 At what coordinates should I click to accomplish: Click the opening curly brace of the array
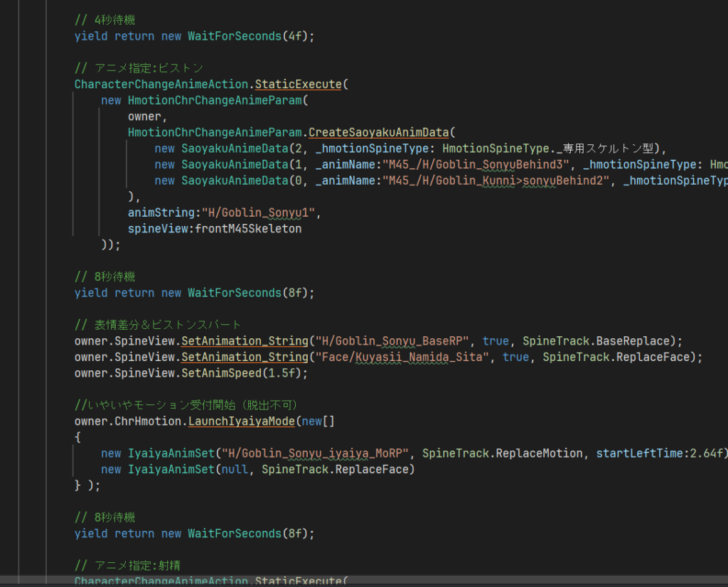point(77,437)
